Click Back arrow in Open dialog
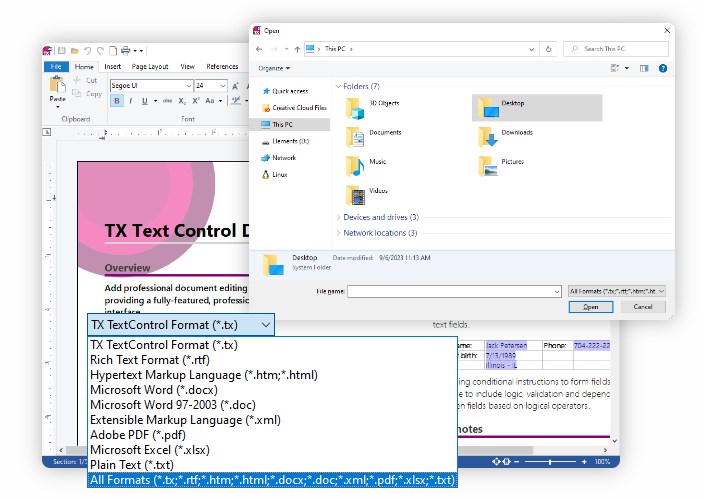 click(x=259, y=49)
